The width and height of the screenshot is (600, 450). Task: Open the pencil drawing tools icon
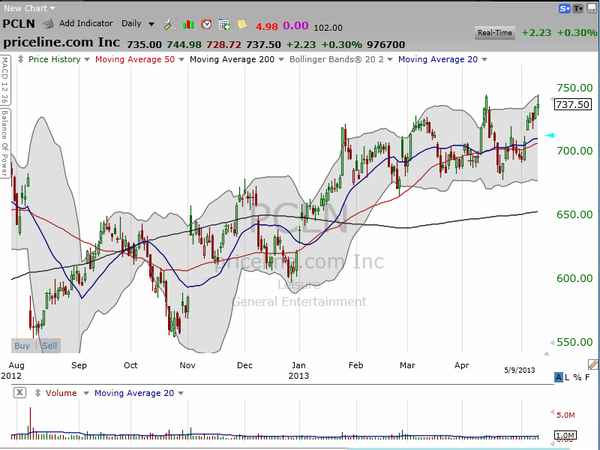pyautogui.click(x=593, y=364)
